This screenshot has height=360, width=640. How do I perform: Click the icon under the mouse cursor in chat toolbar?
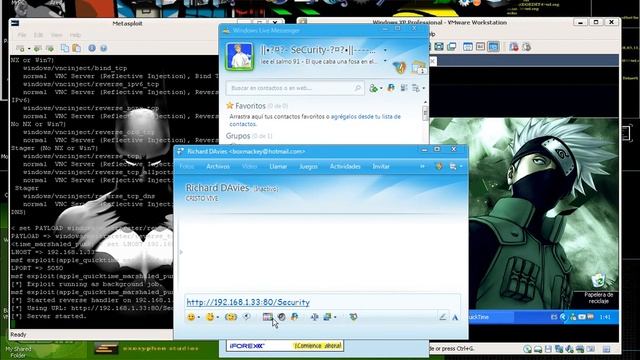coord(267,317)
